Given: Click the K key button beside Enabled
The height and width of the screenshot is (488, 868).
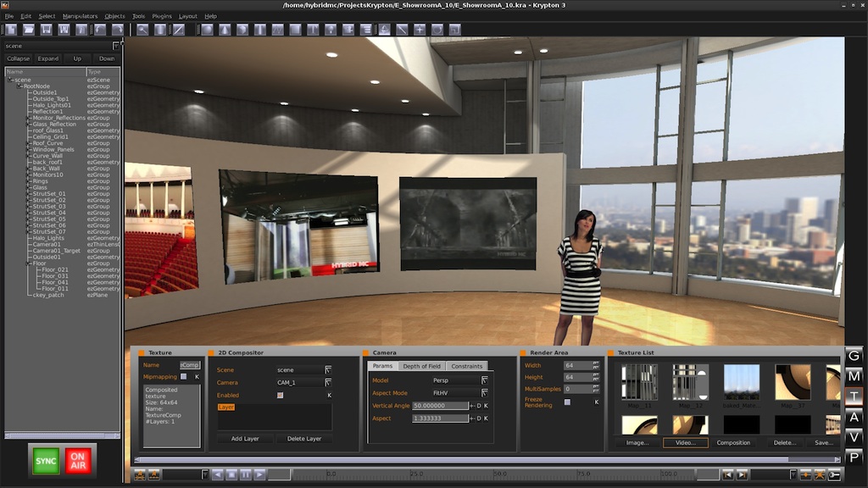Looking at the screenshot, I should [x=330, y=395].
